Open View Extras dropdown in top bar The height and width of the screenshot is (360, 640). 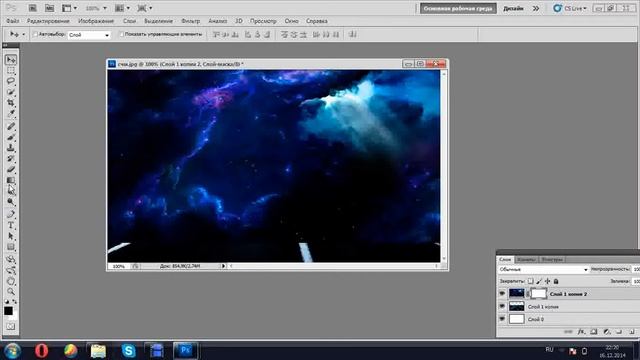point(69,8)
